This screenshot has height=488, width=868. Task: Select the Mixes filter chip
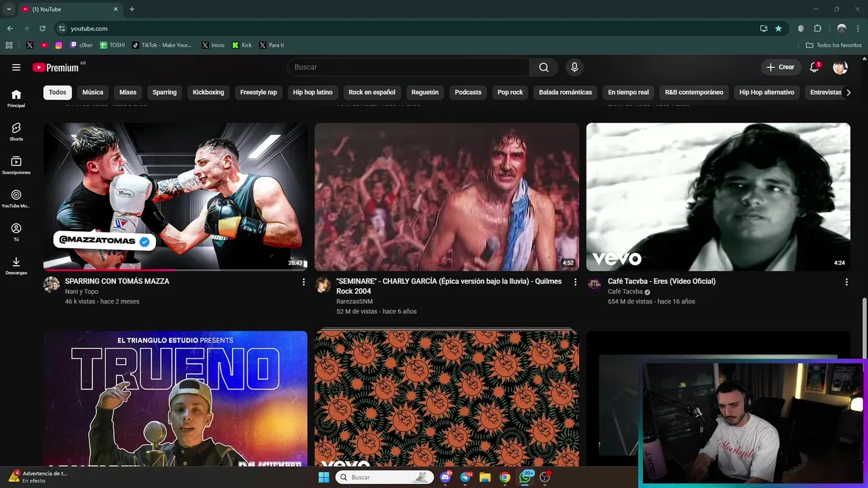coord(127,92)
